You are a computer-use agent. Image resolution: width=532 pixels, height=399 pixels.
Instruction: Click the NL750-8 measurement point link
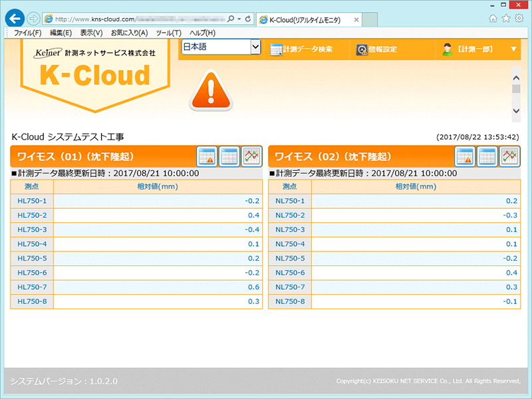(290, 301)
